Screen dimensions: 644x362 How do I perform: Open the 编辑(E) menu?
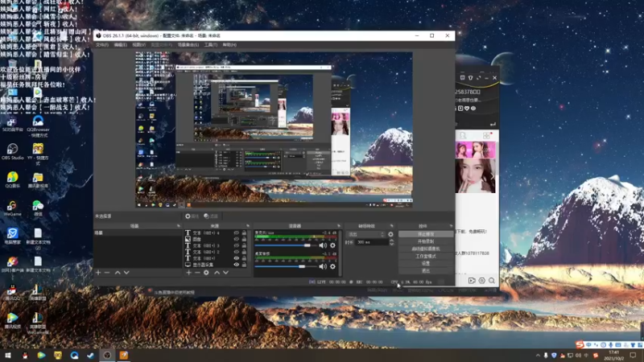coord(120,45)
